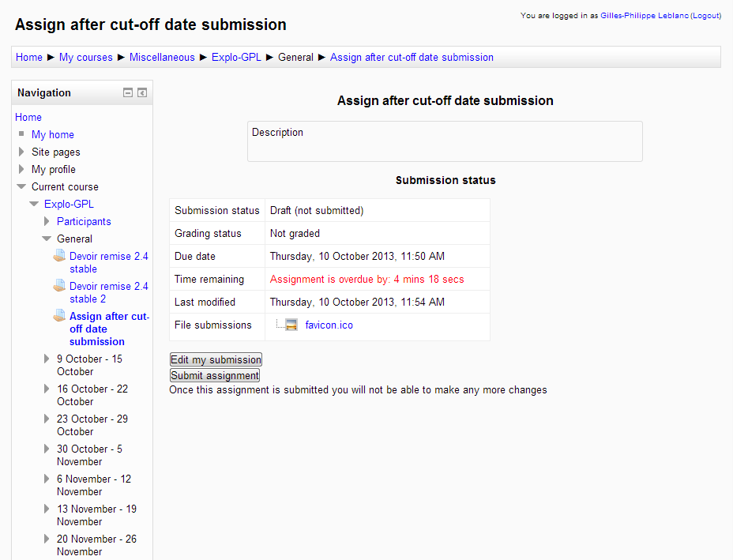Click the Submission status section heading
733x560 pixels.
coord(445,180)
